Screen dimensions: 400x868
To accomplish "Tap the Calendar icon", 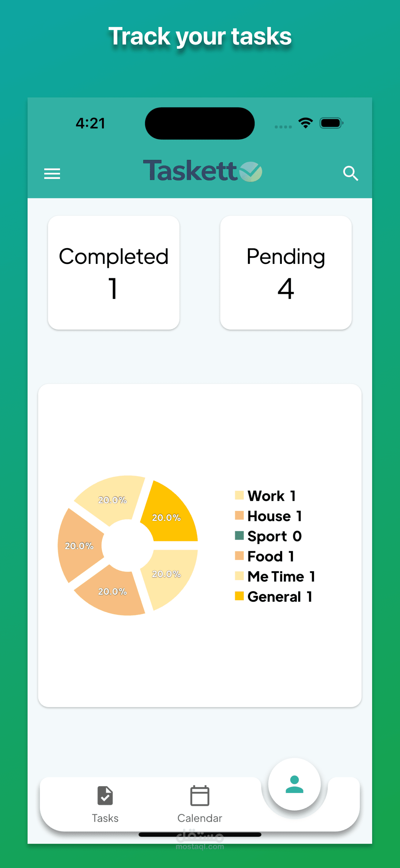I will click(x=200, y=796).
